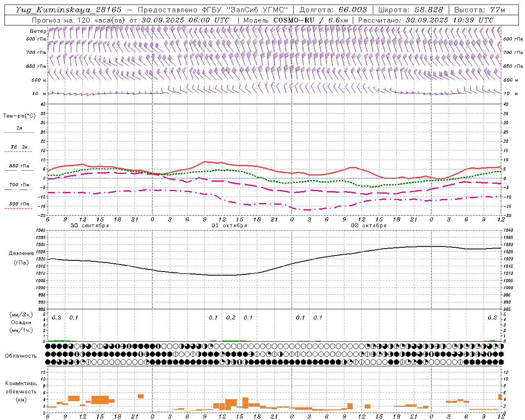
Task: Click the date label '30 сентября'
Action: pos(90,226)
